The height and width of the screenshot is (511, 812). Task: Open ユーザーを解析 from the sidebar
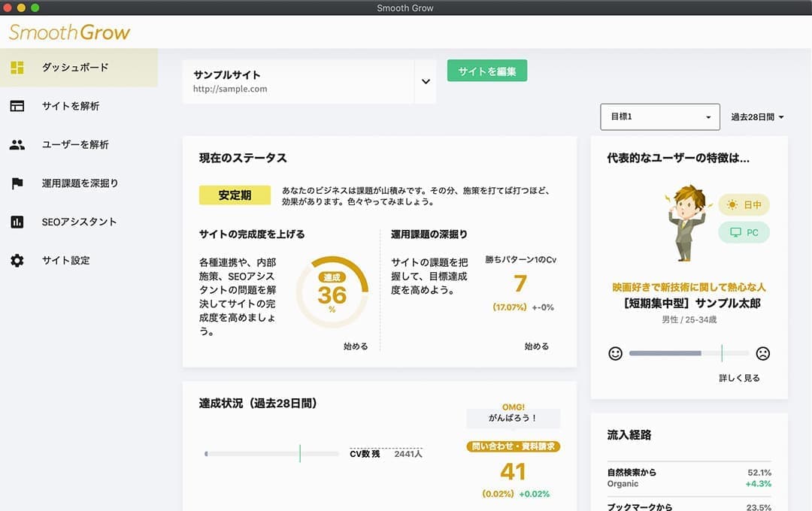[x=75, y=145]
